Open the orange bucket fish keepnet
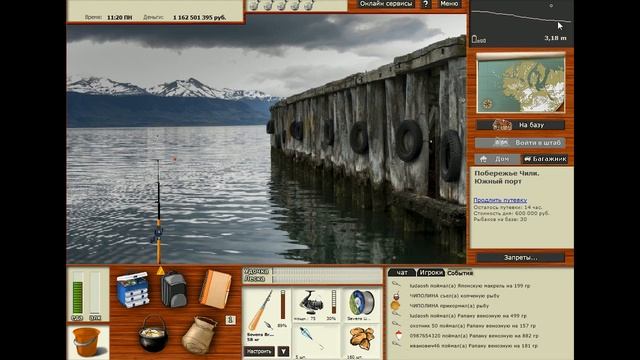The height and width of the screenshot is (360, 640). coord(87,342)
